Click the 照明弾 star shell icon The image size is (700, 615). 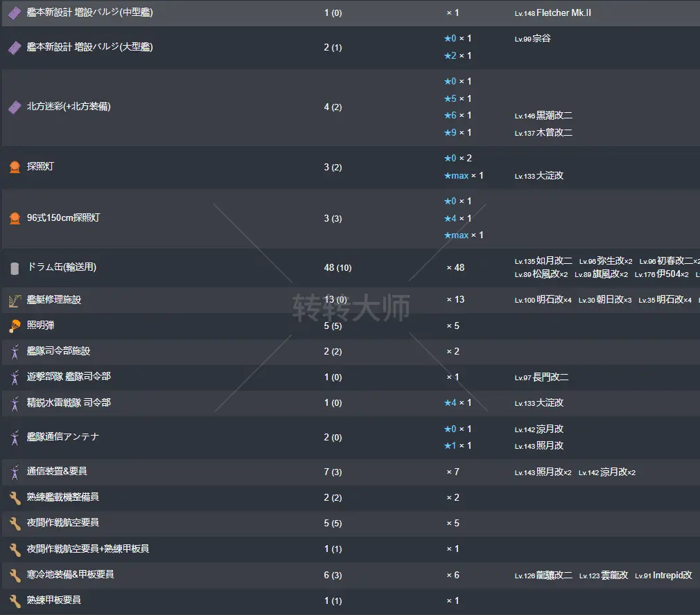tap(15, 326)
